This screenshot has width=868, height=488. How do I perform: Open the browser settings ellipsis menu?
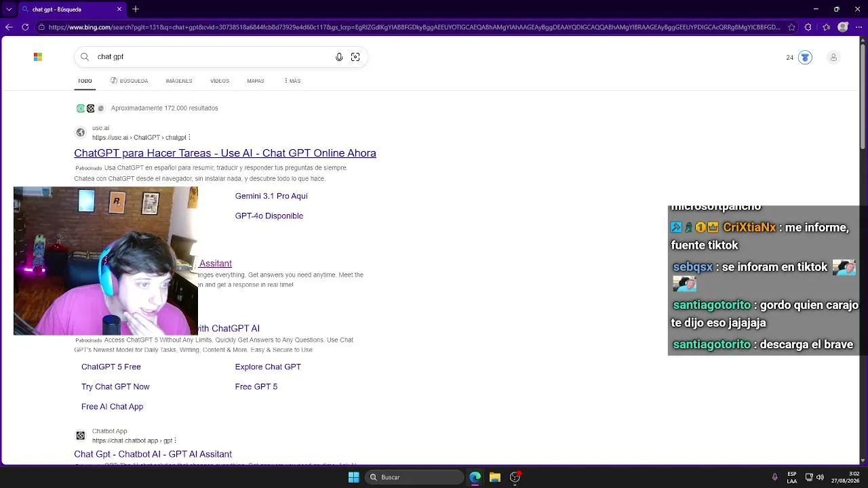point(859,27)
